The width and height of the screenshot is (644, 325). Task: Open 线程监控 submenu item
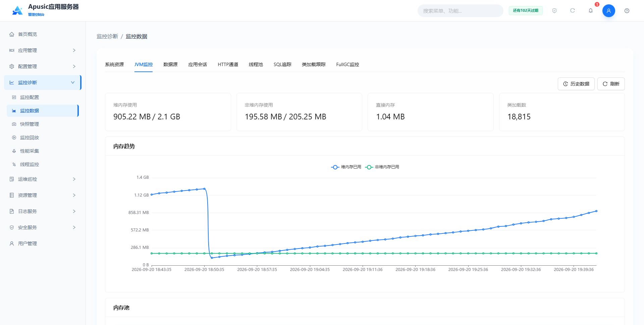click(43, 164)
